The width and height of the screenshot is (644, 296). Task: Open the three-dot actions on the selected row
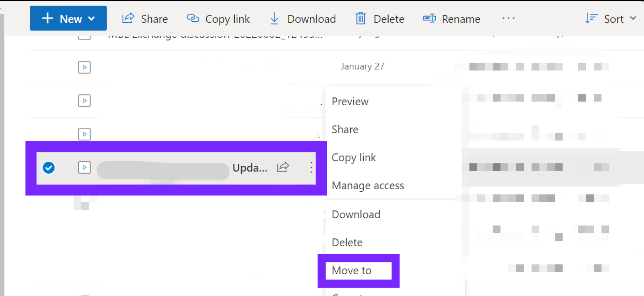(x=311, y=167)
